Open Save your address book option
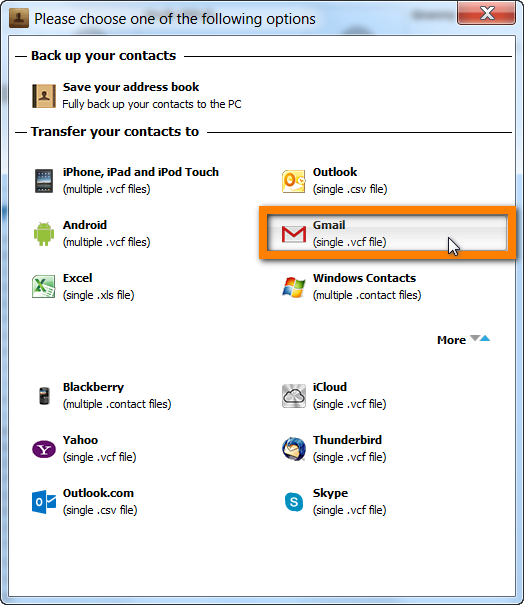 click(x=137, y=96)
